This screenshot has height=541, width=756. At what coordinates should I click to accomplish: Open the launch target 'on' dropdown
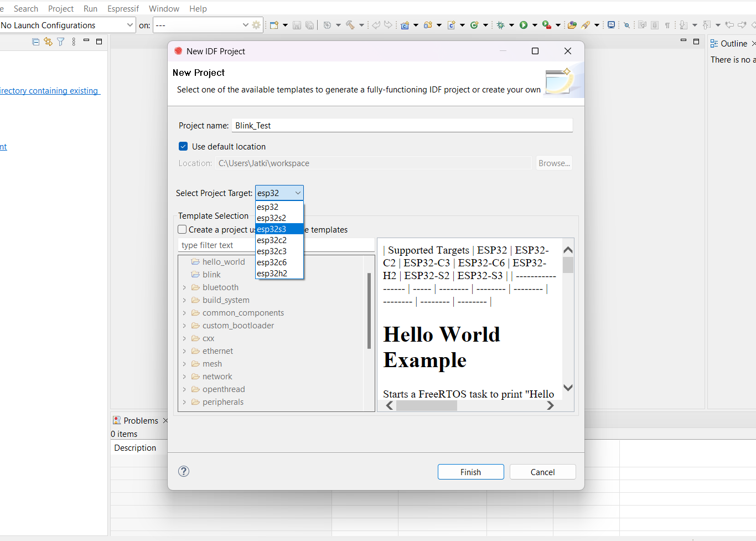(x=245, y=25)
